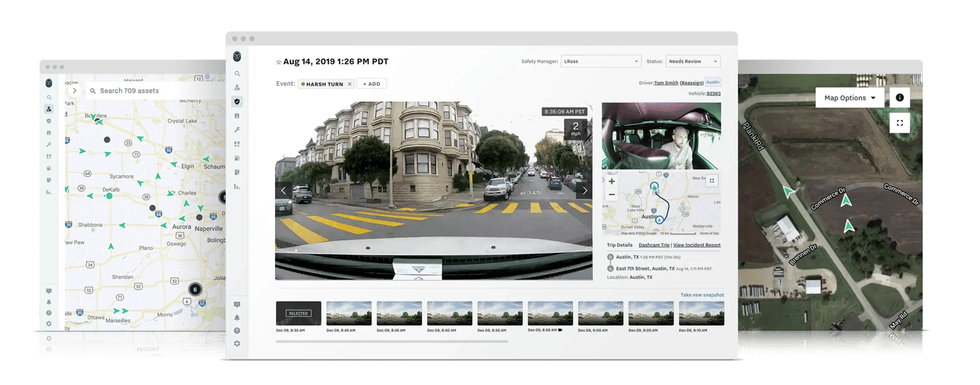Select the Dec 09, 8:45 AM snapshot
The height and width of the screenshot is (385, 980).
(x=399, y=313)
